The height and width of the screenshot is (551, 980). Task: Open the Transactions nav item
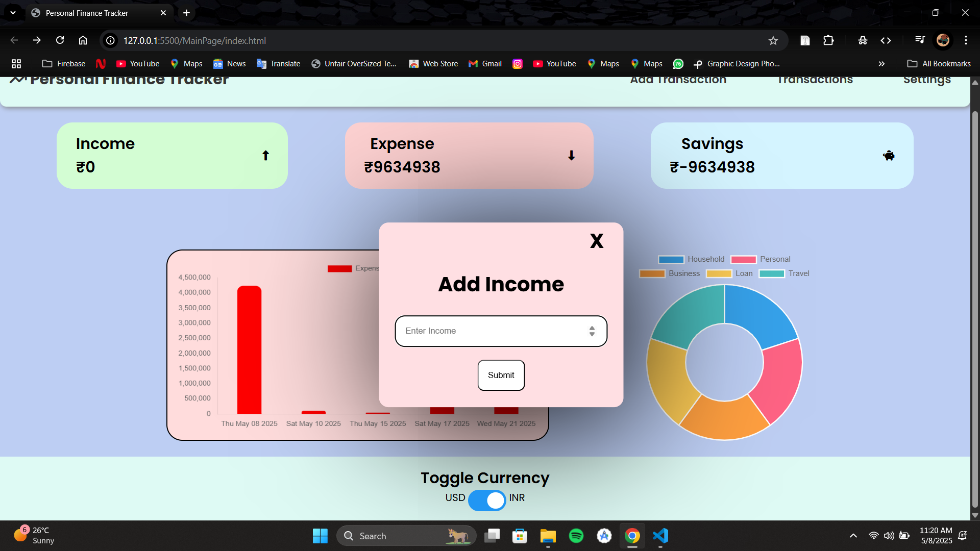pyautogui.click(x=815, y=80)
